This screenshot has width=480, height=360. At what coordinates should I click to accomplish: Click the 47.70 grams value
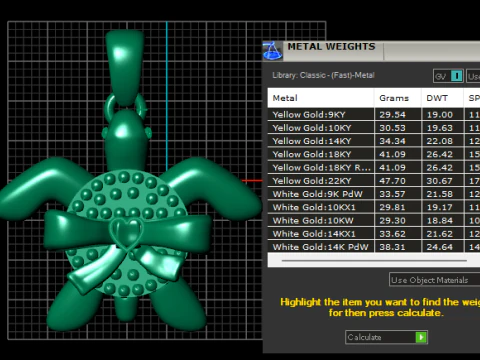[392, 181]
